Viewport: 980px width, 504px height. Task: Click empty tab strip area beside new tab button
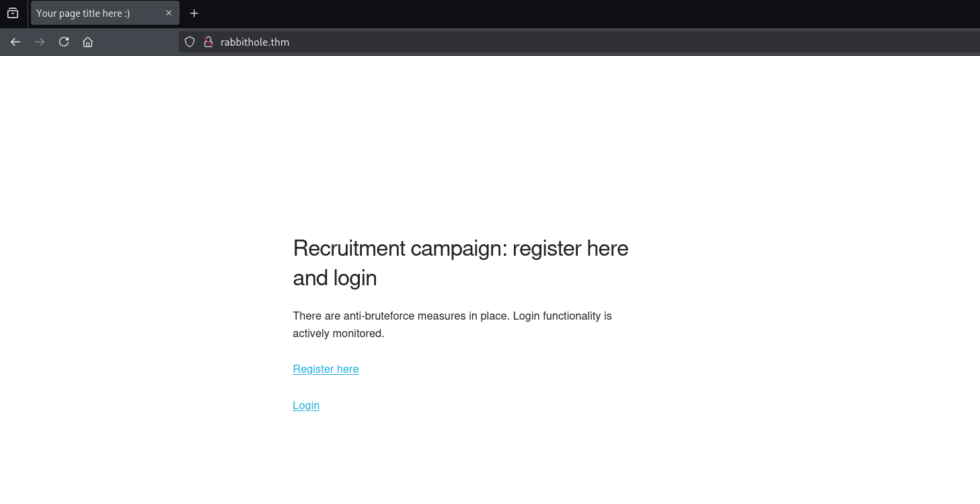(x=538, y=13)
